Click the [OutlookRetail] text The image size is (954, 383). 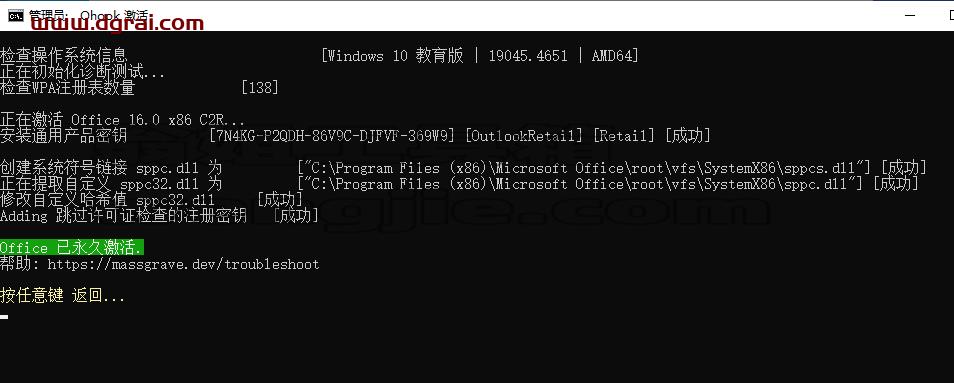[x=524, y=136]
